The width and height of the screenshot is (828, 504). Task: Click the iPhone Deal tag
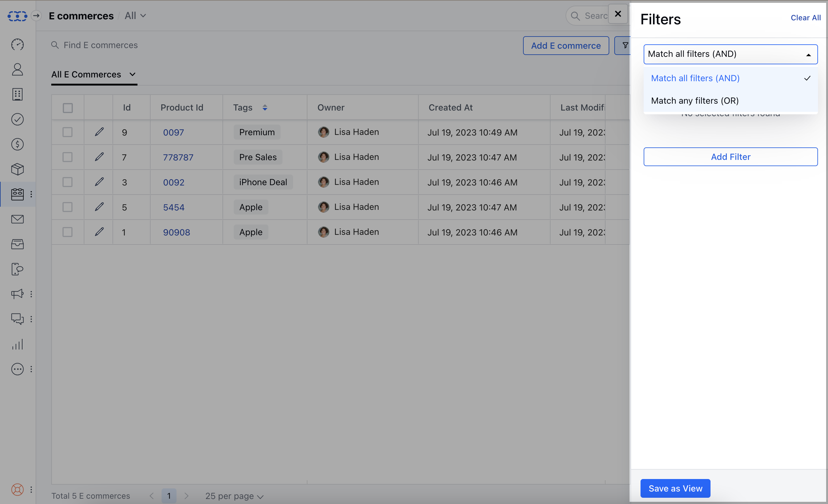263,182
